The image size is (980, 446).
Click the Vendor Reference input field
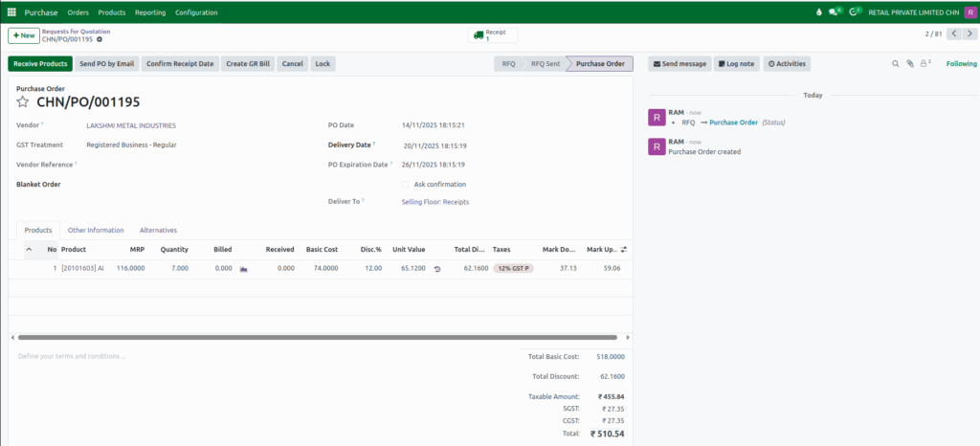197,165
